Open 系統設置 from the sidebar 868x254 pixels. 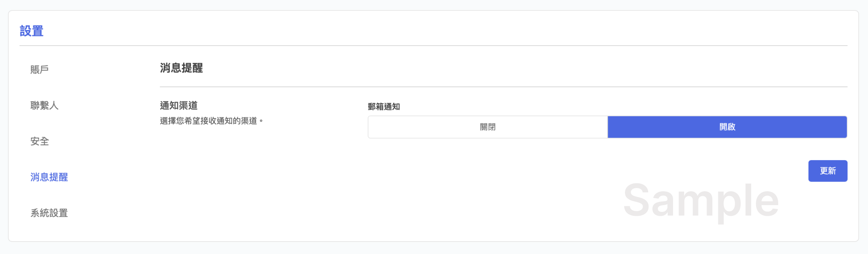[x=49, y=213]
